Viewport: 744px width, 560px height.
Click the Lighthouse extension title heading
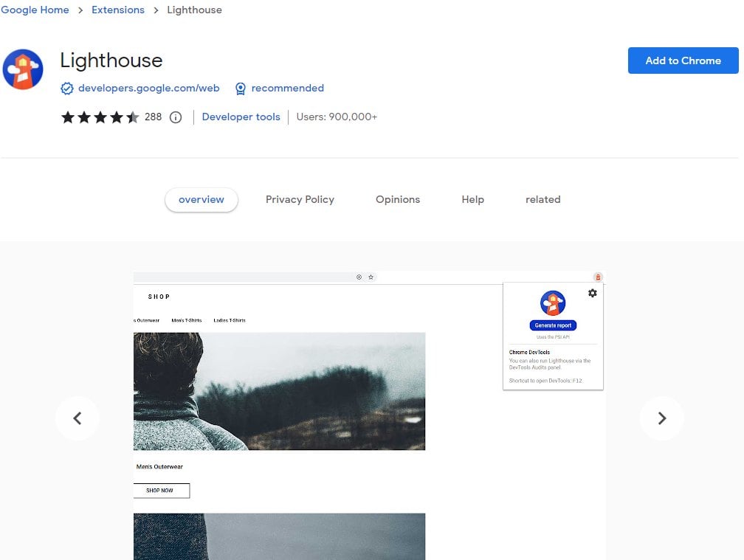pyautogui.click(x=111, y=61)
